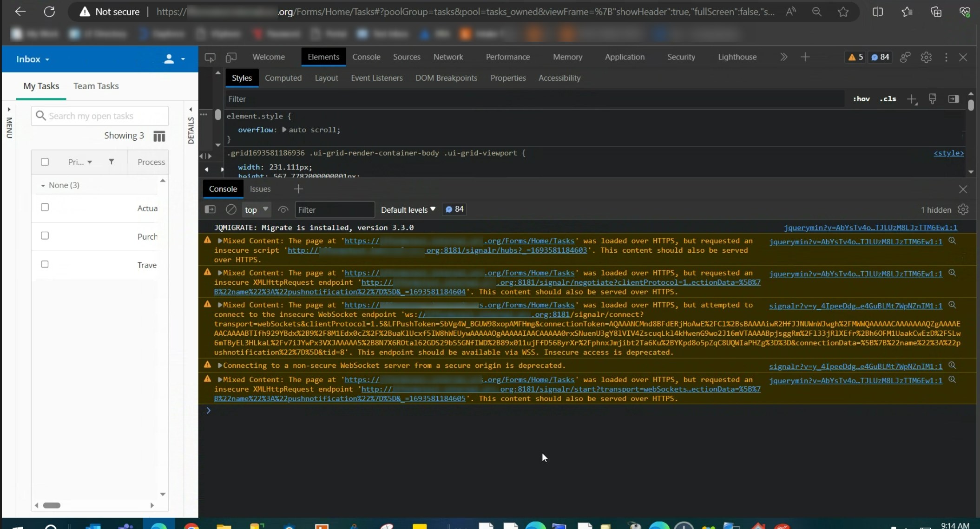Toggle device emulation icon
The width and height of the screenshot is (980, 529).
[x=231, y=57]
